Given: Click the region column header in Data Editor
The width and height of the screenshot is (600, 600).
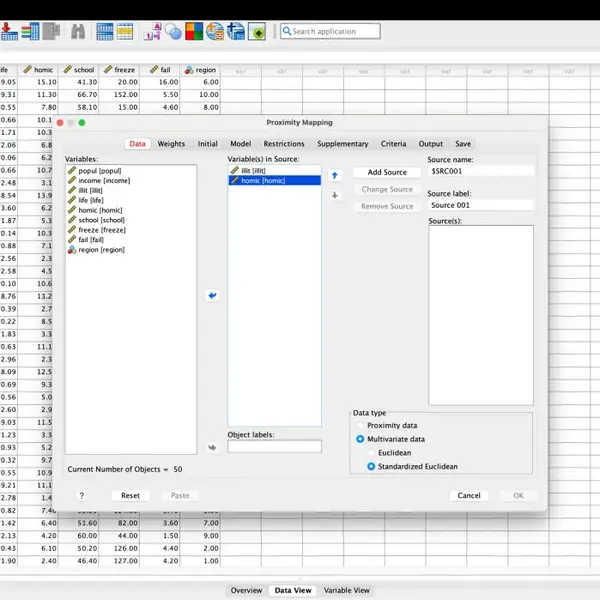Looking at the screenshot, I should (x=201, y=70).
